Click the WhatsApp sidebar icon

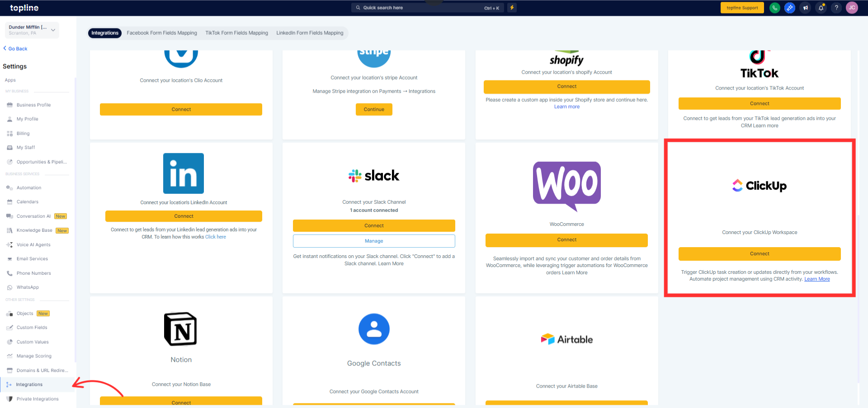9,287
